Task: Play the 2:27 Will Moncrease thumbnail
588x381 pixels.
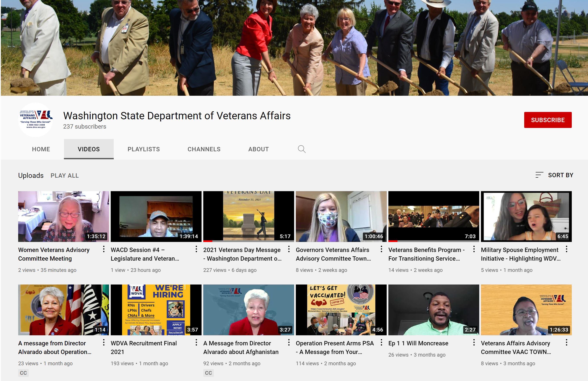Action: [x=434, y=310]
